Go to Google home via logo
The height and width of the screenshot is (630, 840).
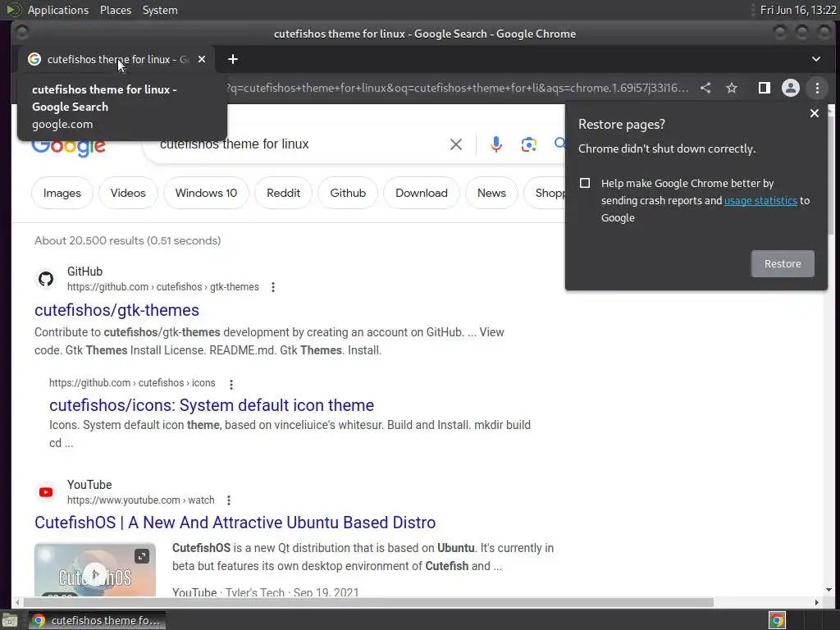point(69,146)
